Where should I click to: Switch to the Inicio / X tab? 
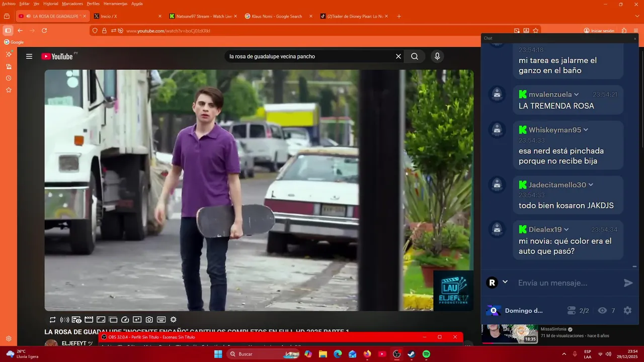128,16
